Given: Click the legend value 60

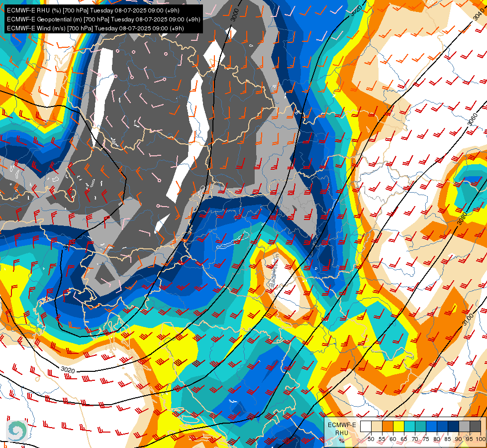Looking at the screenshot, I should click(393, 439).
